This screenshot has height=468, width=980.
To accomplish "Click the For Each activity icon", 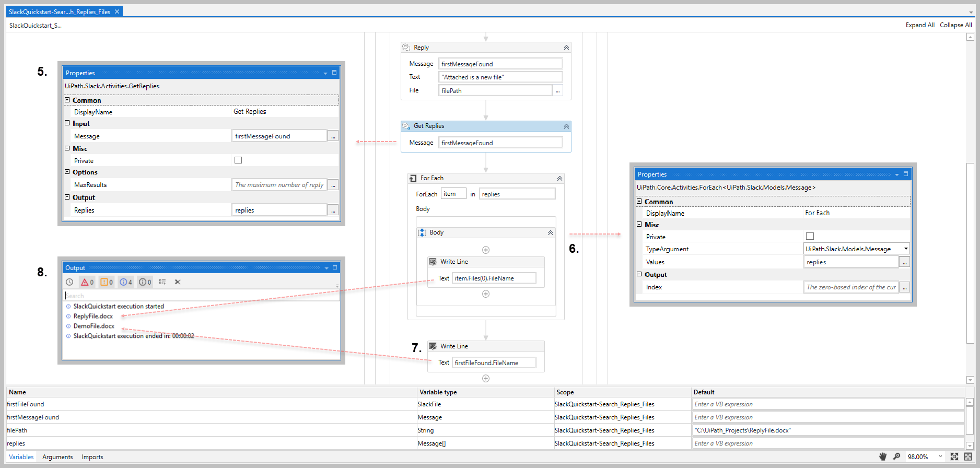I will (413, 178).
